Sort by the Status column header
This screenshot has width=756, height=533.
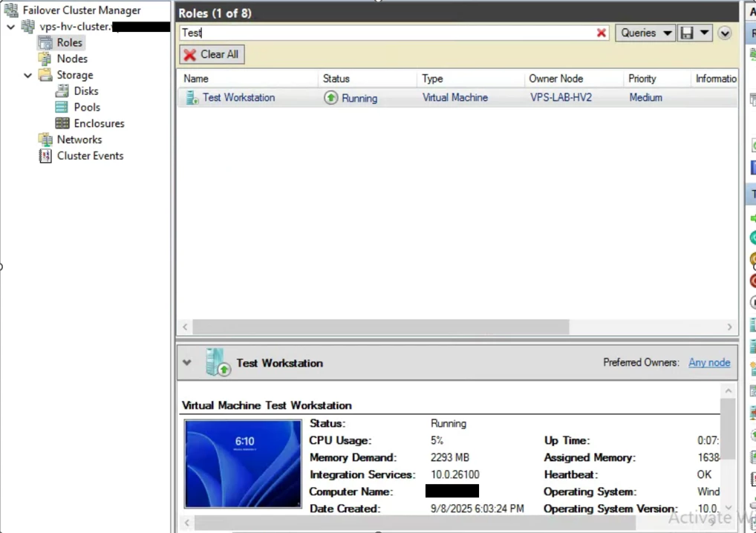(x=336, y=79)
